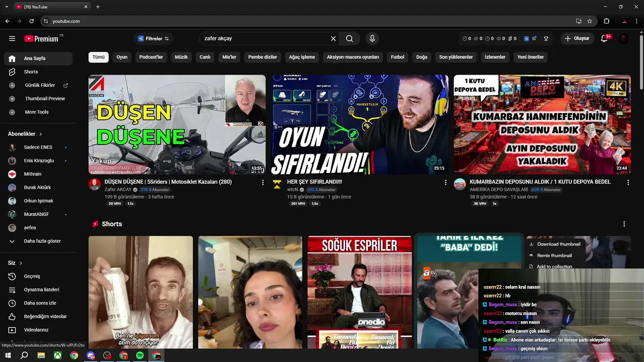Bookmark this page with star icon
The image size is (644, 362).
(590, 21)
